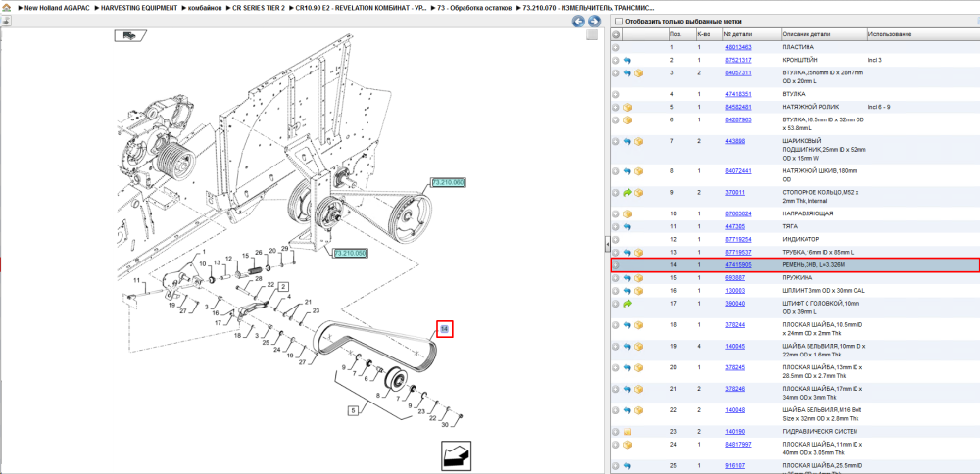Click blue arrow icon in row 25 part 916107
The width and height of the screenshot is (980, 474).
coord(627,466)
